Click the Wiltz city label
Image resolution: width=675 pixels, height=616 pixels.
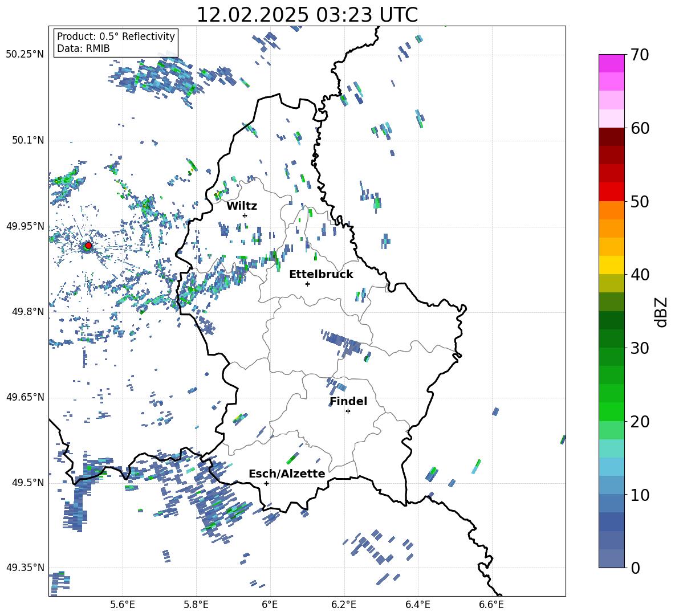click(x=242, y=206)
